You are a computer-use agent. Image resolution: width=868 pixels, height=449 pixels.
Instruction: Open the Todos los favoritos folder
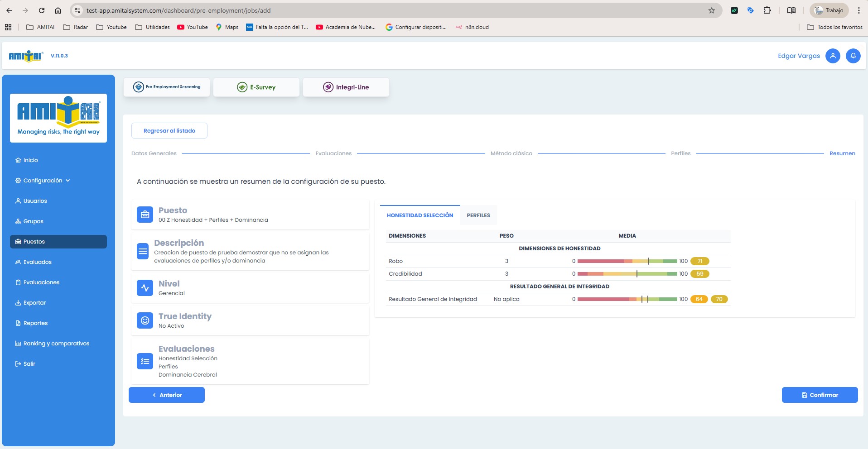point(834,27)
